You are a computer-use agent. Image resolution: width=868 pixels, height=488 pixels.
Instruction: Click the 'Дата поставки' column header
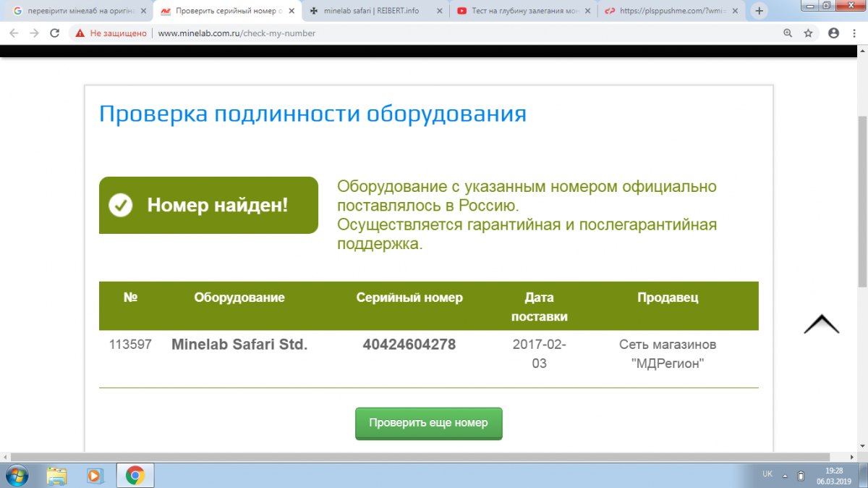[x=540, y=307]
